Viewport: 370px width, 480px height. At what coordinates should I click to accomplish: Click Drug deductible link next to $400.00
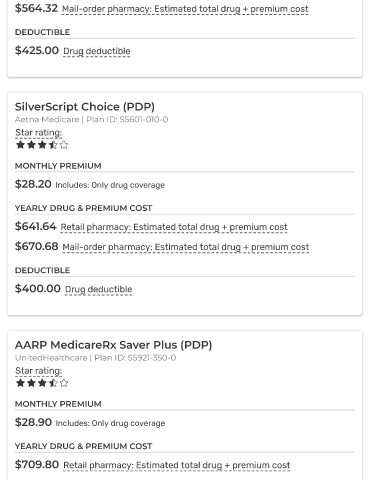click(98, 289)
